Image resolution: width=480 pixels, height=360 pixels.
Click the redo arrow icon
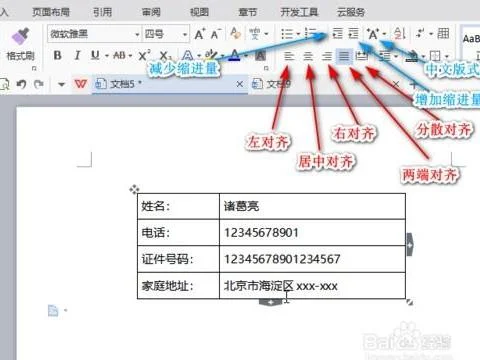click(x=39, y=84)
